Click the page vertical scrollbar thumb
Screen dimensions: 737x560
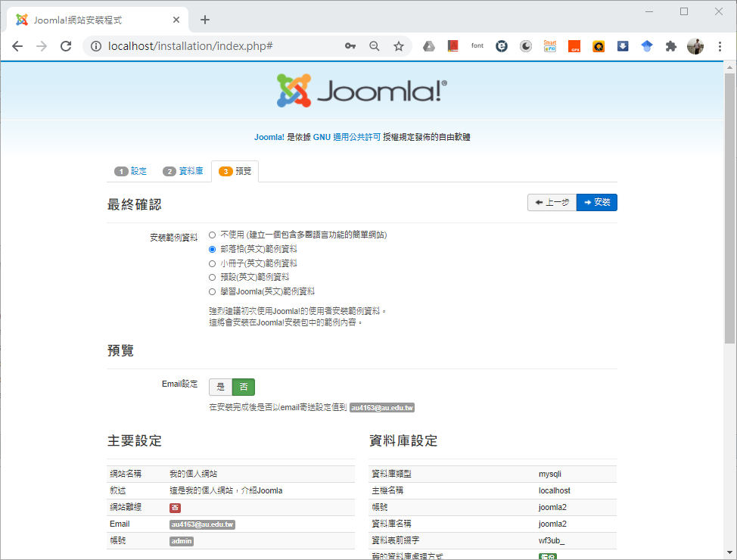pyautogui.click(x=729, y=208)
